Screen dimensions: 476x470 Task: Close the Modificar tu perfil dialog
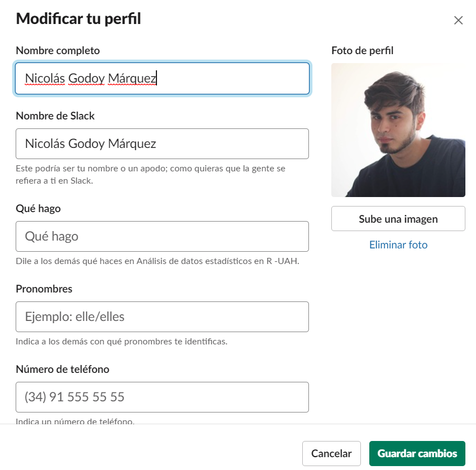pyautogui.click(x=458, y=20)
